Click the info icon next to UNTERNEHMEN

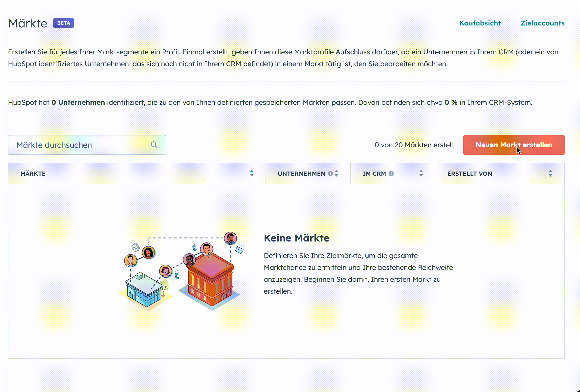click(331, 174)
